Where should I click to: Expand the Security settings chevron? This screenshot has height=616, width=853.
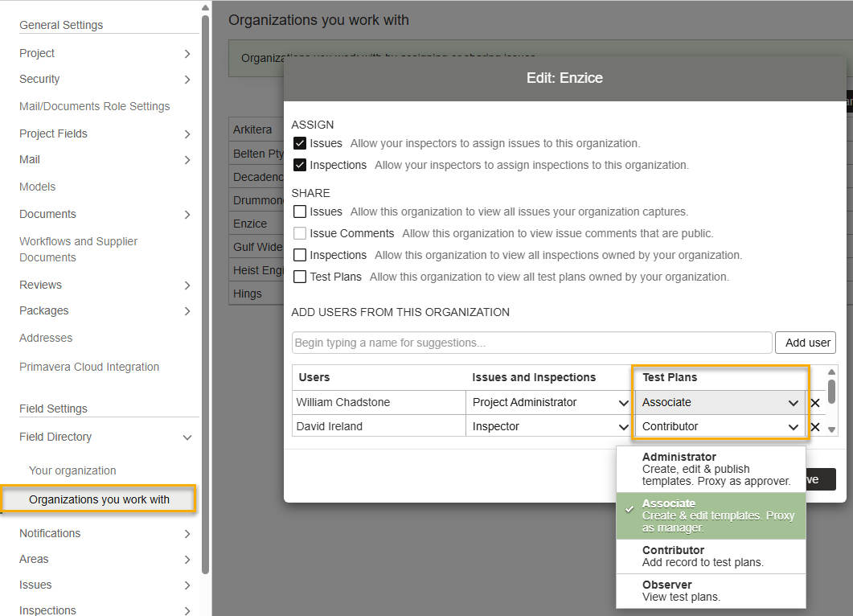(x=187, y=80)
